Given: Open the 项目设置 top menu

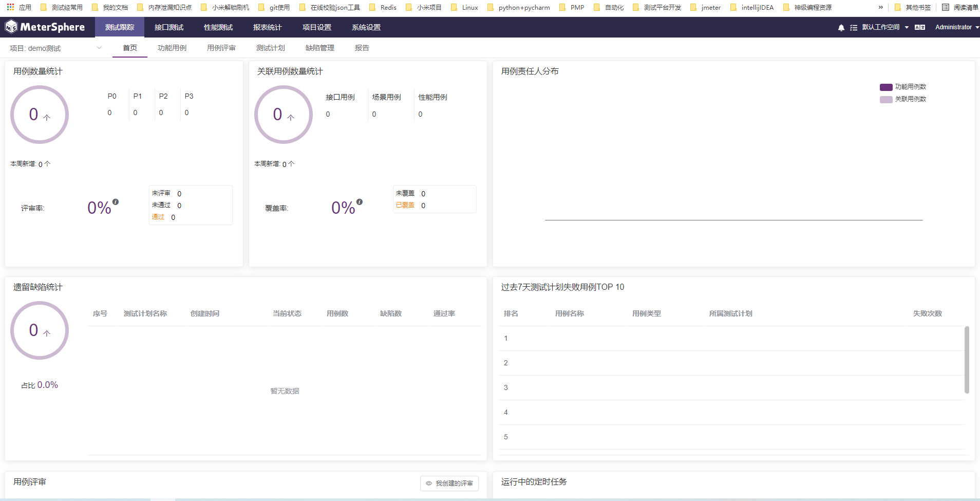Looking at the screenshot, I should tap(317, 27).
